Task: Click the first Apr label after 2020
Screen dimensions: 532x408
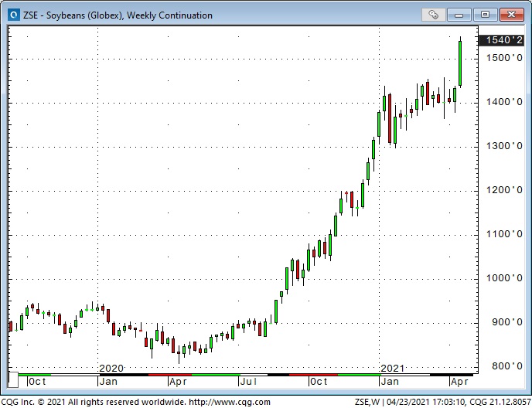Action: 178,382
